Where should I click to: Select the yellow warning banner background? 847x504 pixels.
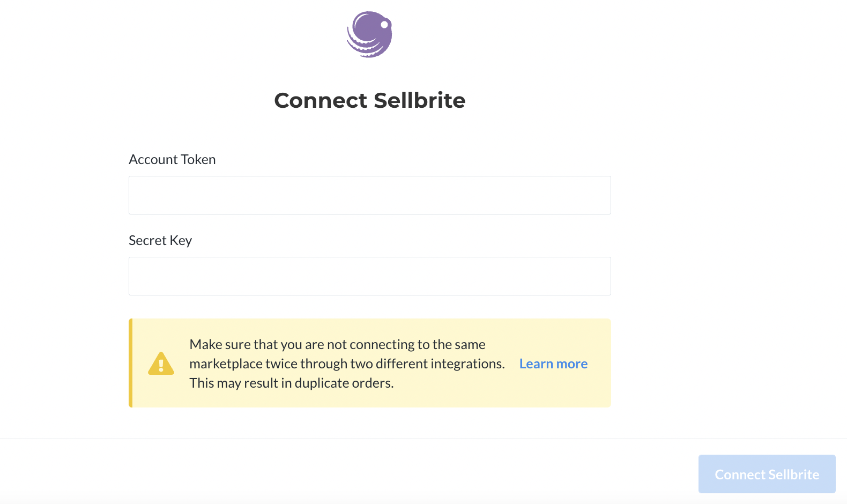[370, 363]
